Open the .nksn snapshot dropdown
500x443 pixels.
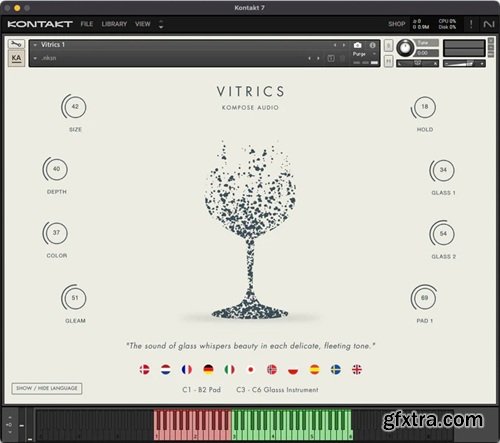(x=35, y=58)
